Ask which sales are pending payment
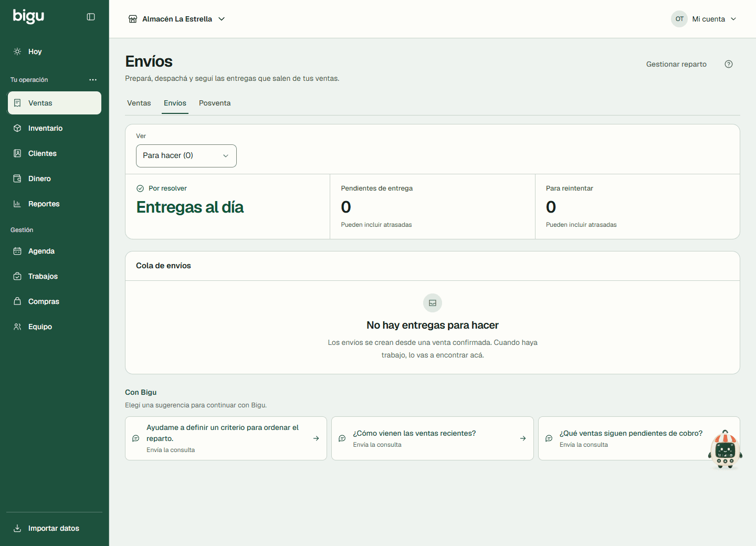The width and height of the screenshot is (756, 546). [x=639, y=438]
